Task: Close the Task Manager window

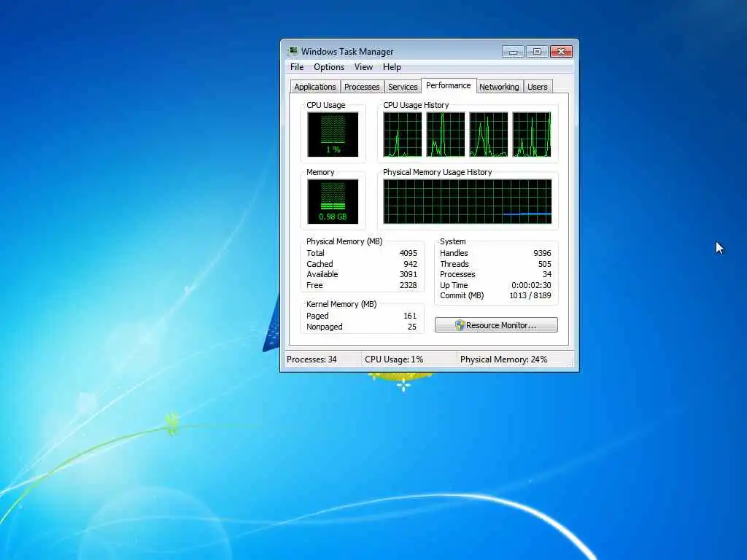Action: [x=561, y=52]
